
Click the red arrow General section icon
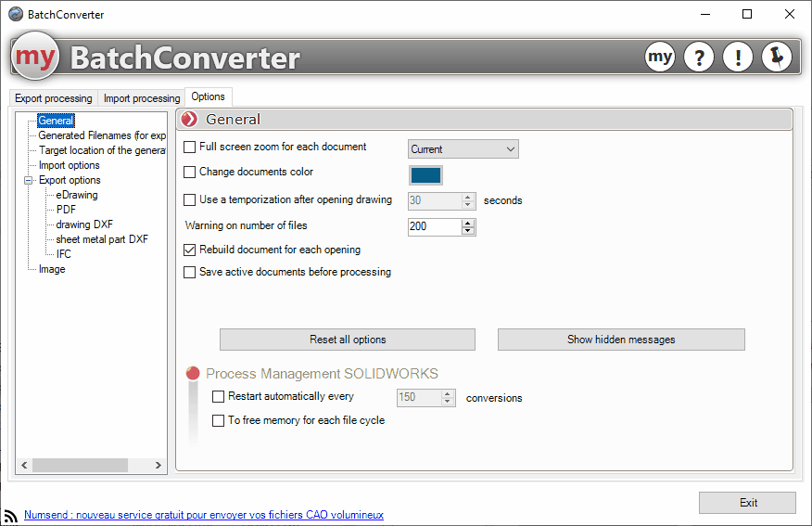coord(190,119)
